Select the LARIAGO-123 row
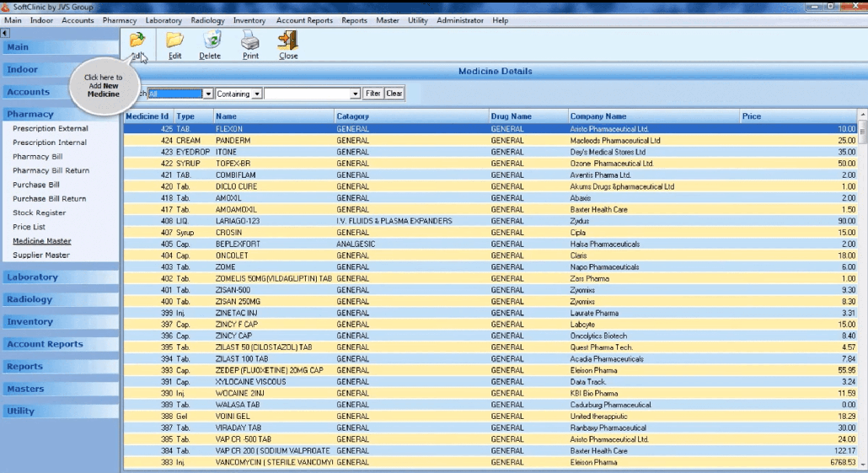 [490, 221]
